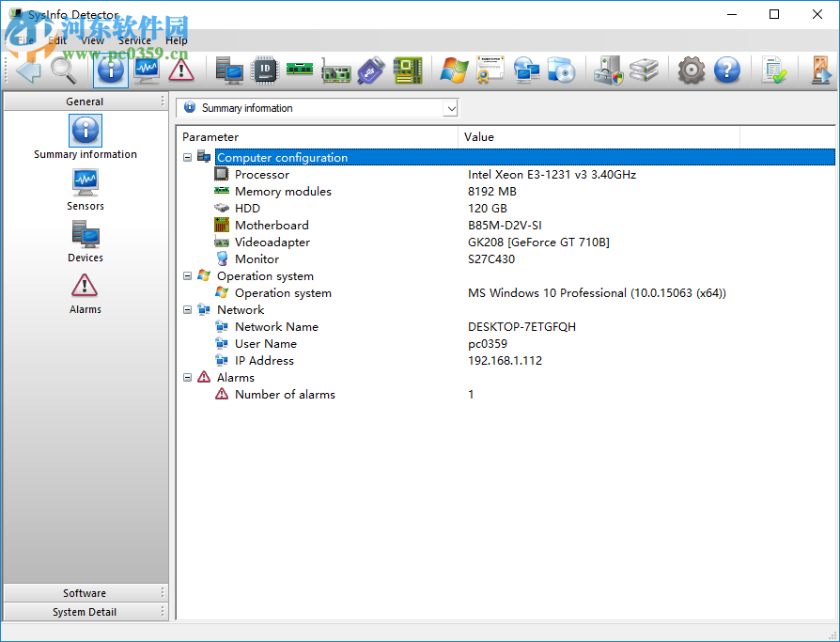840x642 pixels.
Task: Select Devices in the General sidebar
Action: (x=86, y=241)
